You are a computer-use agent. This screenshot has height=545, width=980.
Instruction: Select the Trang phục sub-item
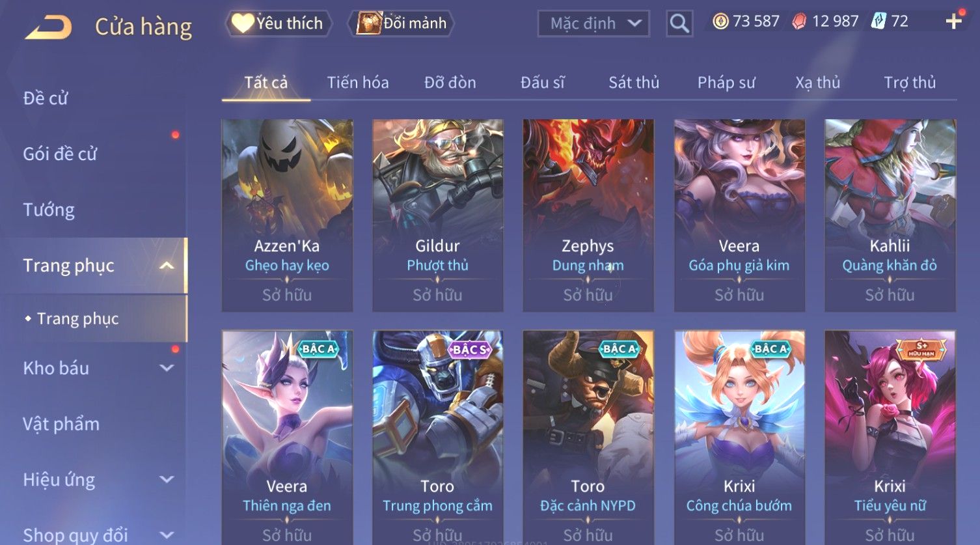click(x=77, y=318)
